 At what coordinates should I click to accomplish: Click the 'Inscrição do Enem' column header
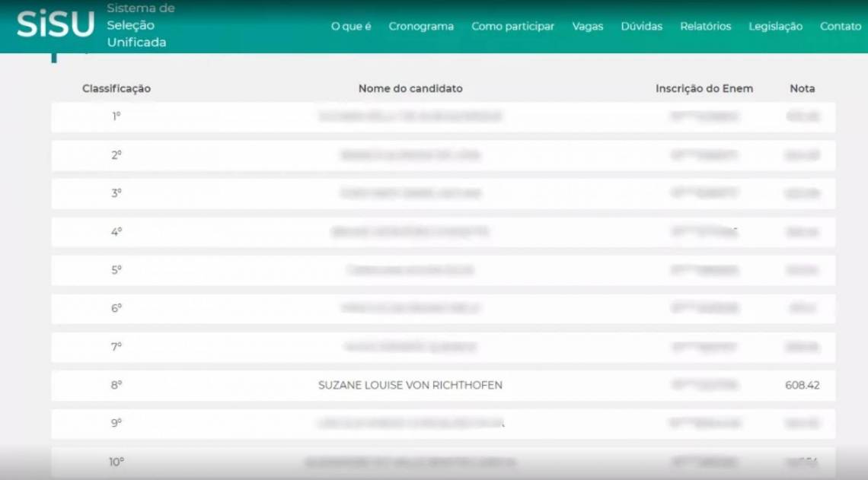click(x=704, y=88)
